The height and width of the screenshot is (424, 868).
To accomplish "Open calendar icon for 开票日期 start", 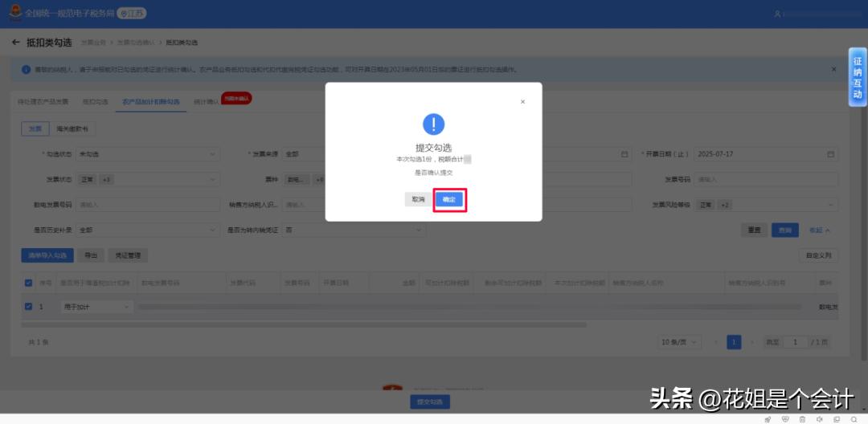I will pos(624,154).
